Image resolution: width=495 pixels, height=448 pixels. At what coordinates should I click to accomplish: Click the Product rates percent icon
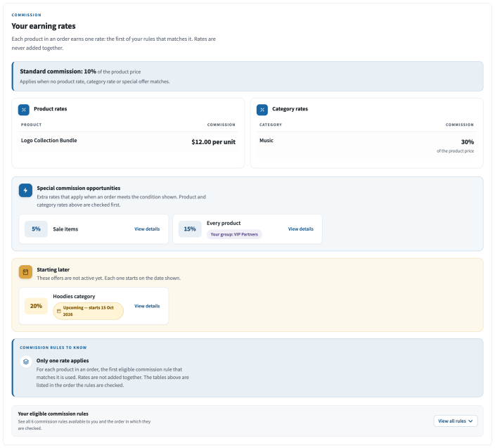click(x=24, y=110)
